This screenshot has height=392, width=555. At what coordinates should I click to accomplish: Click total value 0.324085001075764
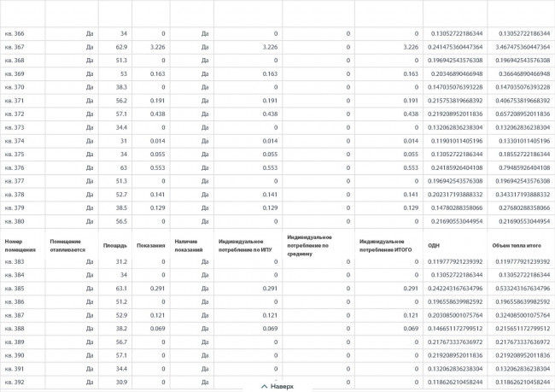tap(523, 315)
